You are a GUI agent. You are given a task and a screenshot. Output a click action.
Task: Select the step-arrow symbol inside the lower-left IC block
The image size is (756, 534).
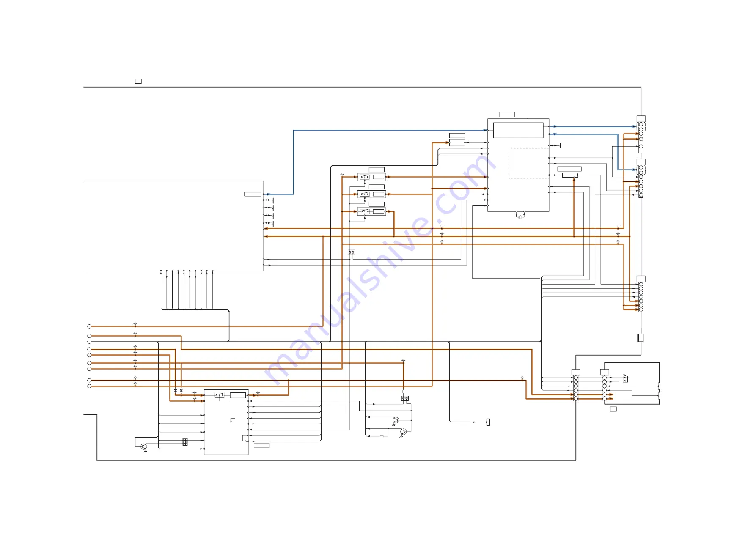point(232,420)
